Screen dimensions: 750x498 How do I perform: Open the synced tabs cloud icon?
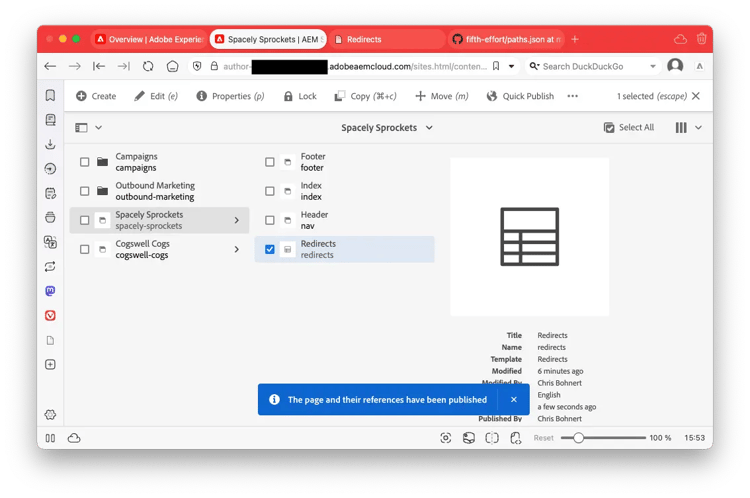680,39
